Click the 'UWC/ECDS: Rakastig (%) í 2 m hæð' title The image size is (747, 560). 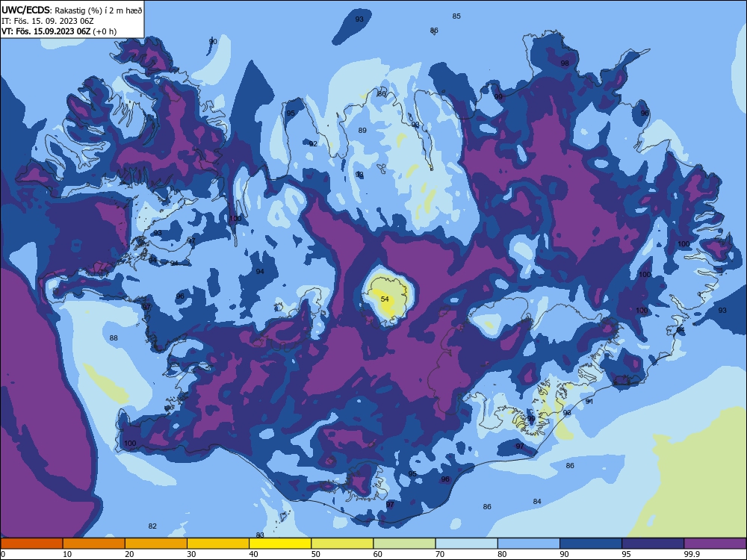pyautogui.click(x=72, y=10)
